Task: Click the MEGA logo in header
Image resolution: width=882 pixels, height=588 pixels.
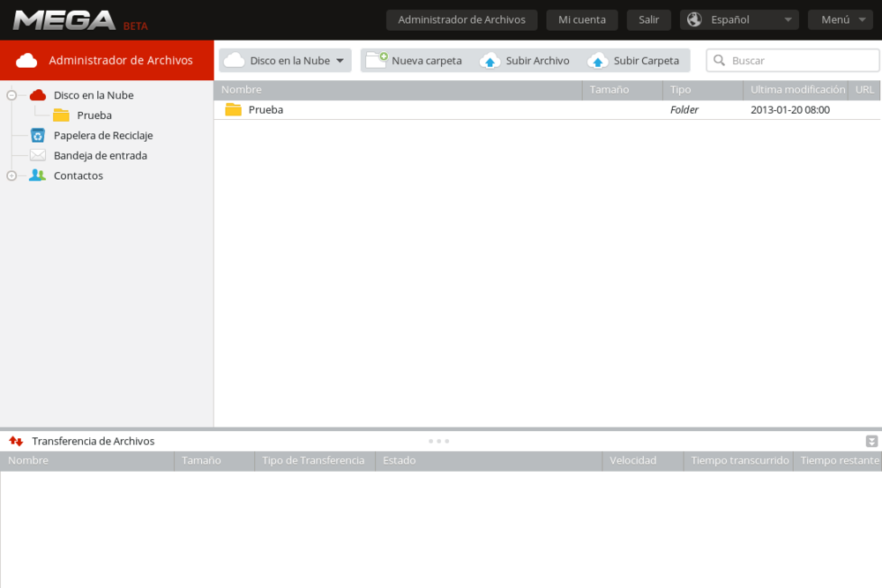Action: pyautogui.click(x=64, y=20)
